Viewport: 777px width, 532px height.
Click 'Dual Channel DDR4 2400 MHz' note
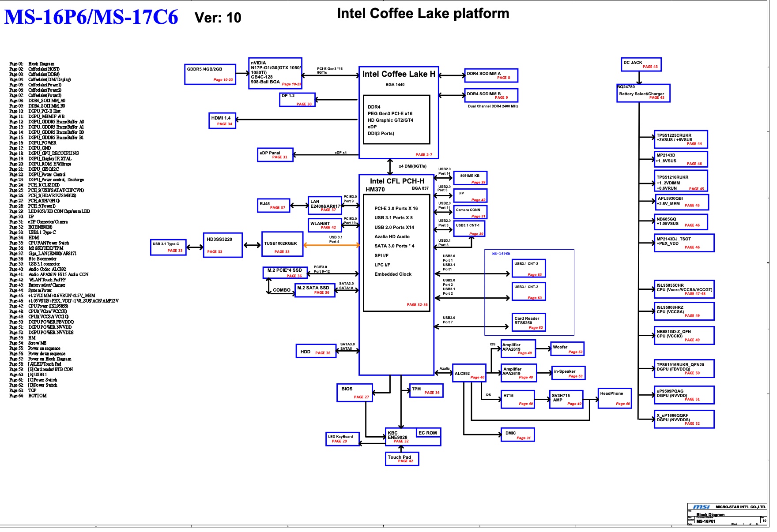[493, 106]
